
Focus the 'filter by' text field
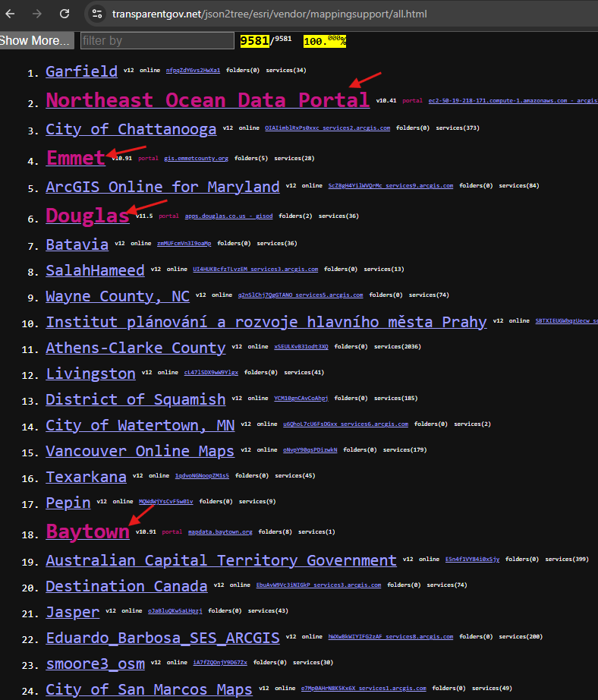tap(157, 41)
